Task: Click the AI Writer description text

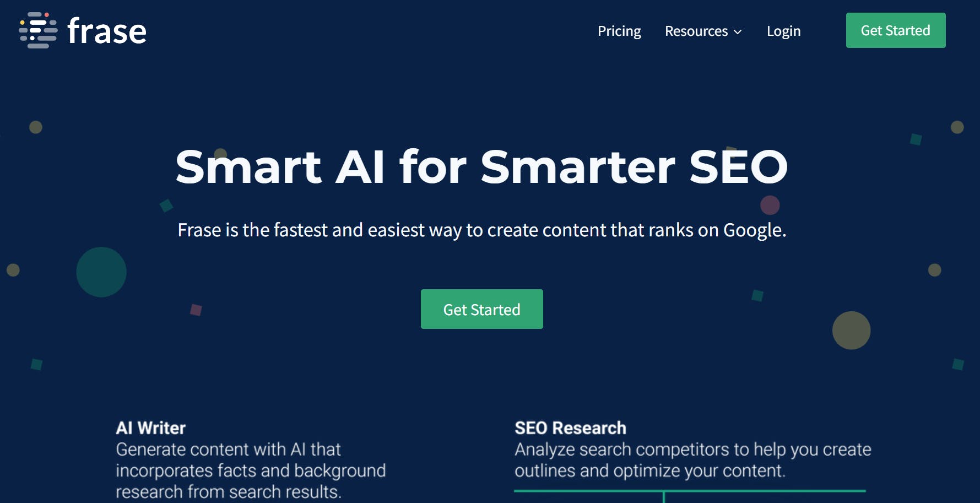Action: coord(251,470)
